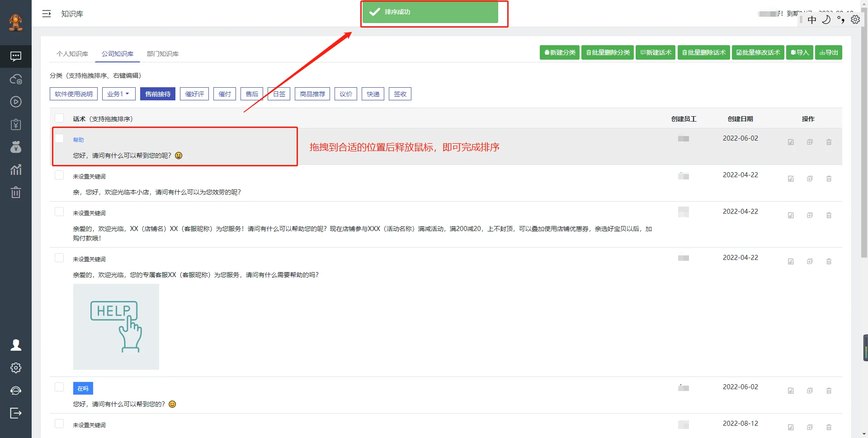Toggle the select-all checkbox in 话术 header
The height and width of the screenshot is (438, 868).
coord(59,118)
